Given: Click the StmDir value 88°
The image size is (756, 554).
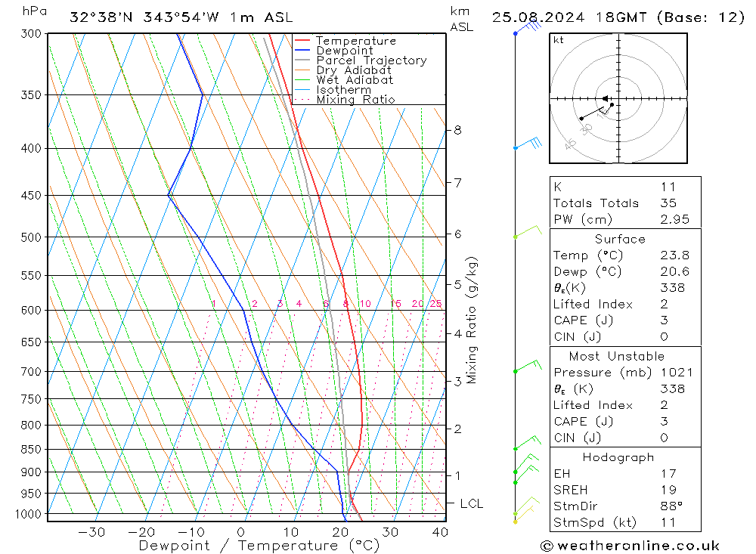Looking at the screenshot, I should pos(671,506).
